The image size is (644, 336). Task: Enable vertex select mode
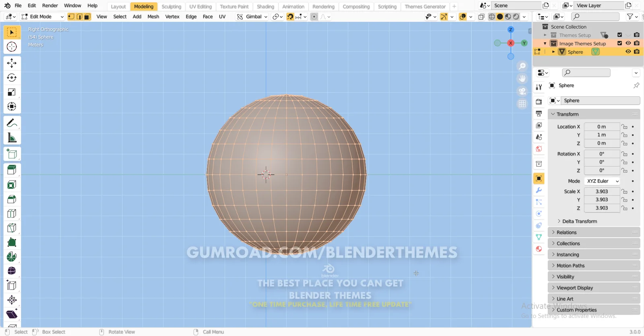(x=71, y=17)
